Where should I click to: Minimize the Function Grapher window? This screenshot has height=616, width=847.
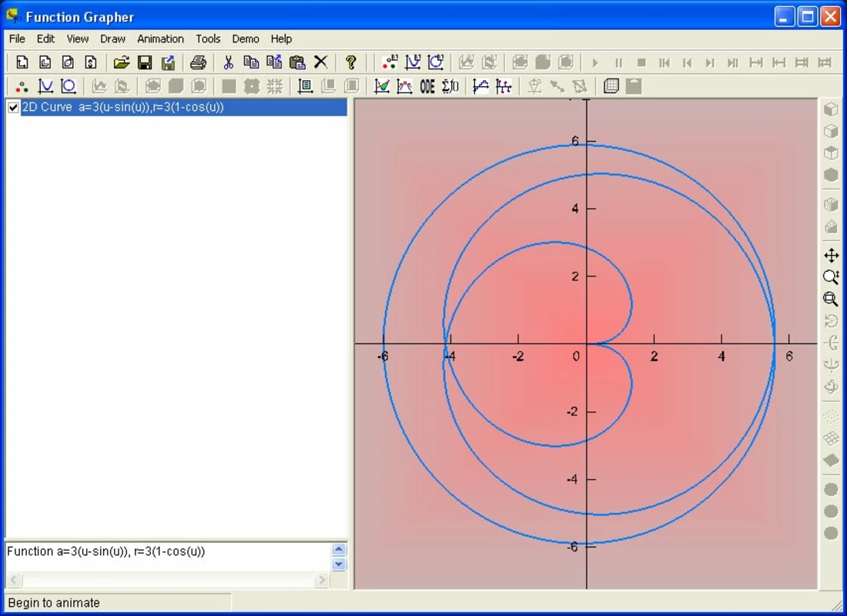785,17
